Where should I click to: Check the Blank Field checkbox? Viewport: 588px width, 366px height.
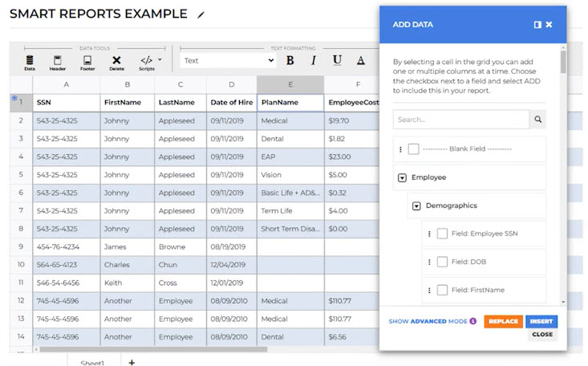(413, 149)
